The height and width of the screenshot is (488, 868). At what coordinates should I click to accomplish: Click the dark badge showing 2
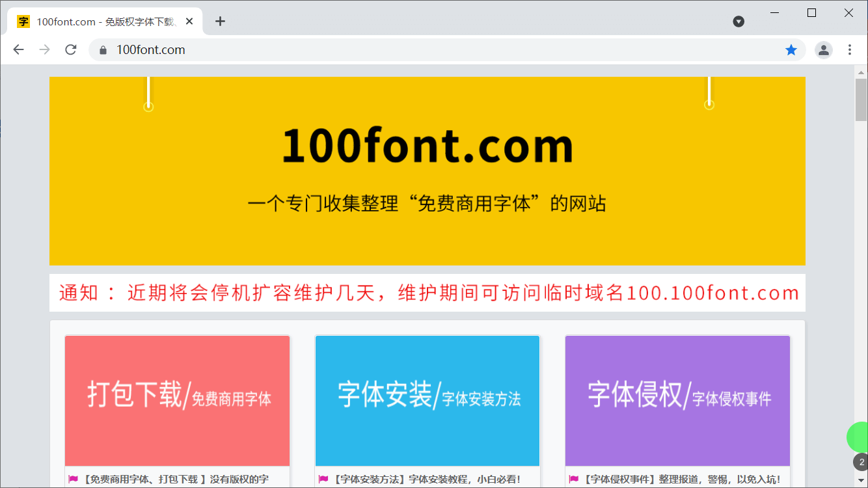[x=861, y=462]
